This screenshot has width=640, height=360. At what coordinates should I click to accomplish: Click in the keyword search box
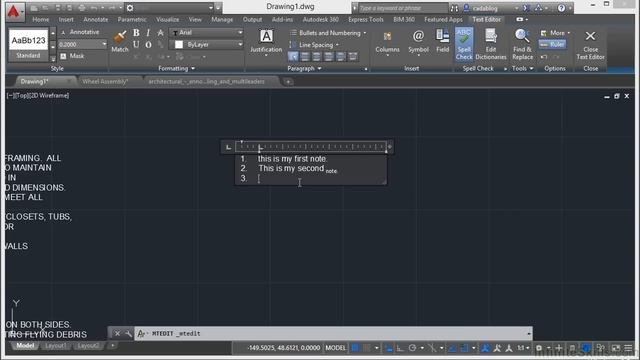click(402, 8)
